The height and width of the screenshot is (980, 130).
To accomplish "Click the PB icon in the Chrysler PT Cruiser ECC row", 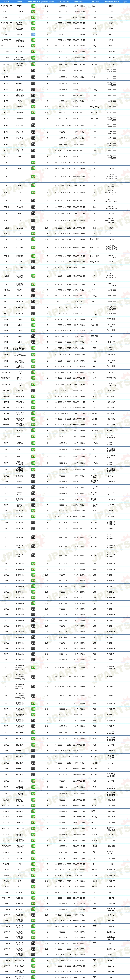I will coord(33,46).
